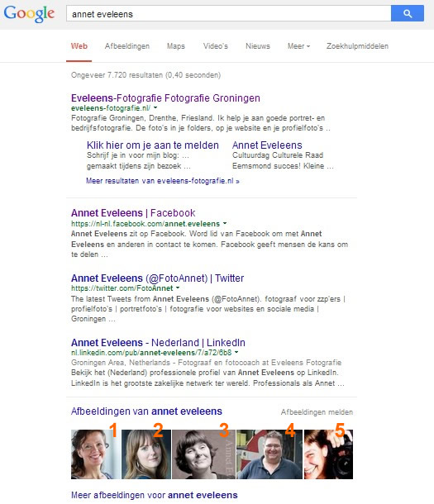Open Zoekhulpmiddelen search tools
Screen dimensions: 434x504
pyautogui.click(x=357, y=46)
